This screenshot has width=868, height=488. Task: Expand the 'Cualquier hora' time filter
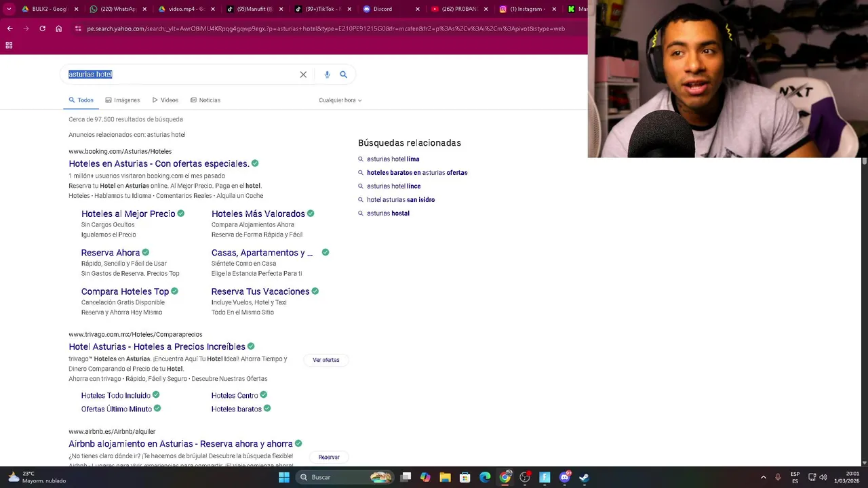coord(340,100)
